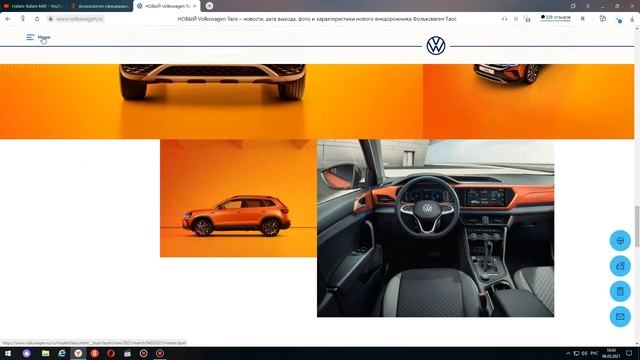The height and width of the screenshot is (360, 640).
Task: Click the page vertical scrollbar thumb
Action: point(637,227)
